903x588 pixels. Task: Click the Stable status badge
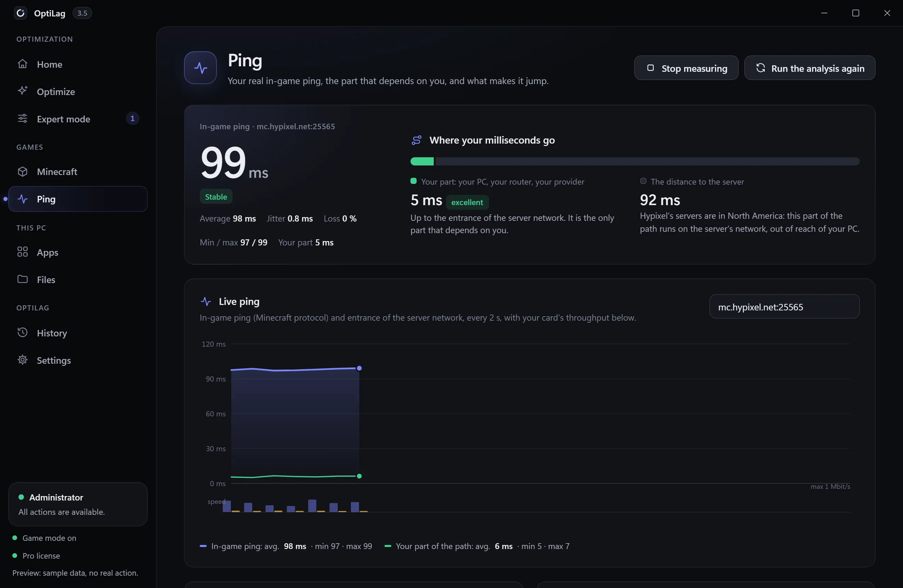coord(216,197)
